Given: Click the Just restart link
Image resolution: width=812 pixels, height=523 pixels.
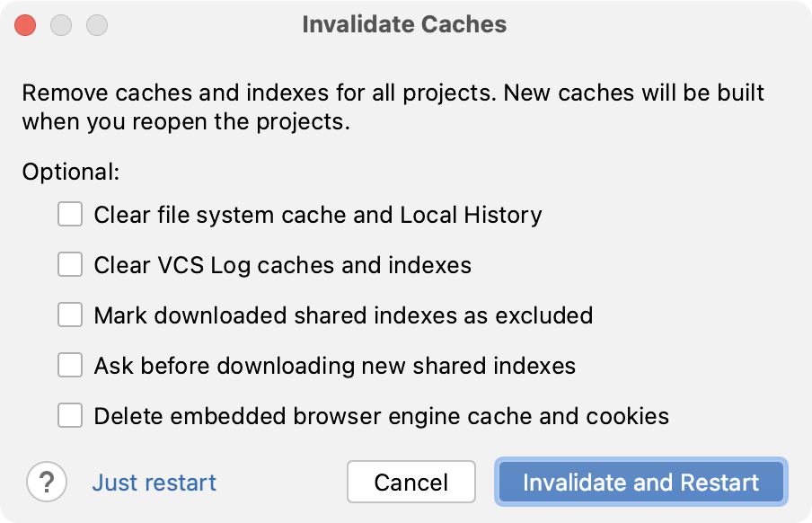Looking at the screenshot, I should 154,483.
